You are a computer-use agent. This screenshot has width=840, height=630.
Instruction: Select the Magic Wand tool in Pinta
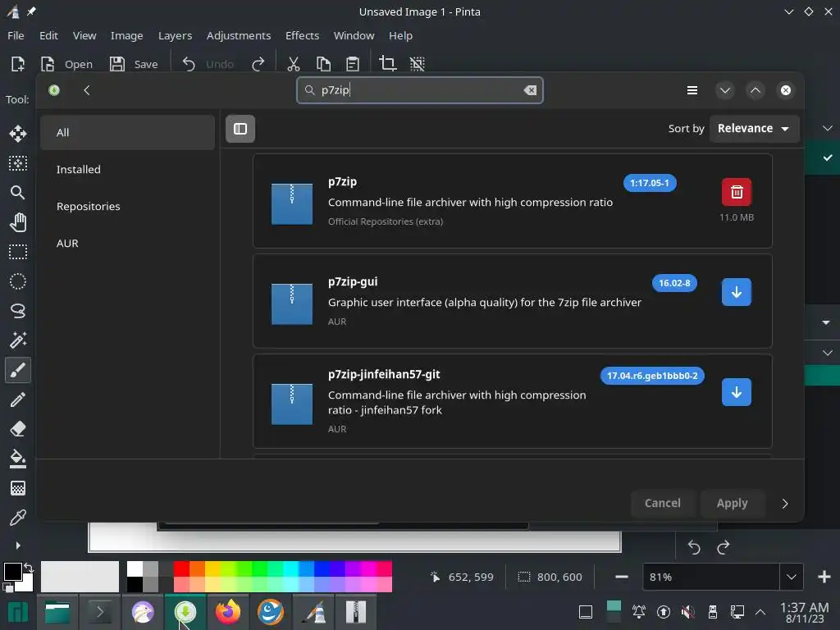click(x=18, y=340)
